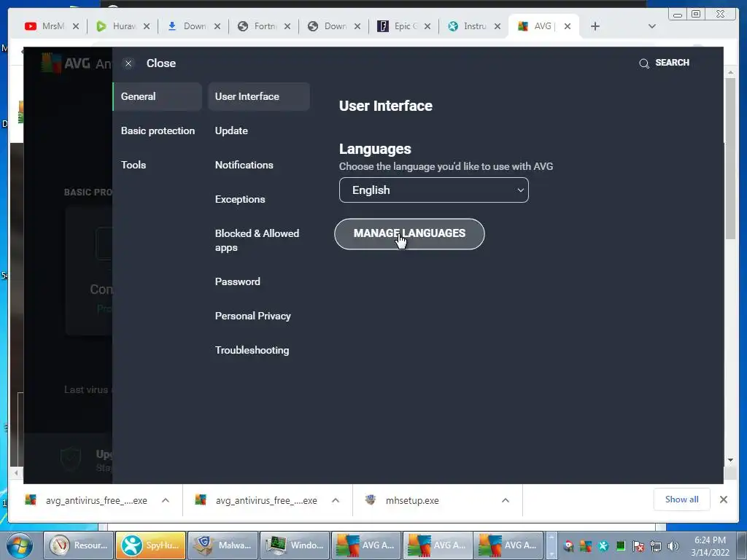Switch to the second Down browser tab
This screenshot has width=747, height=560.
click(x=328, y=26)
